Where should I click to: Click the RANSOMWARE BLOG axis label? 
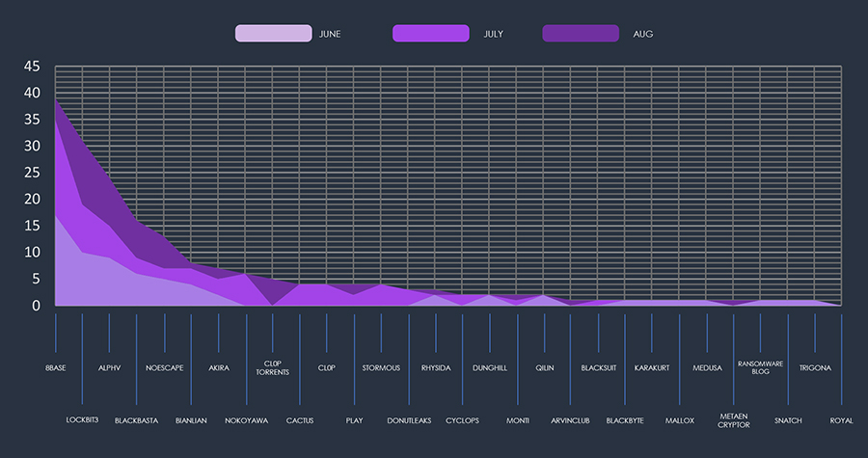click(760, 367)
